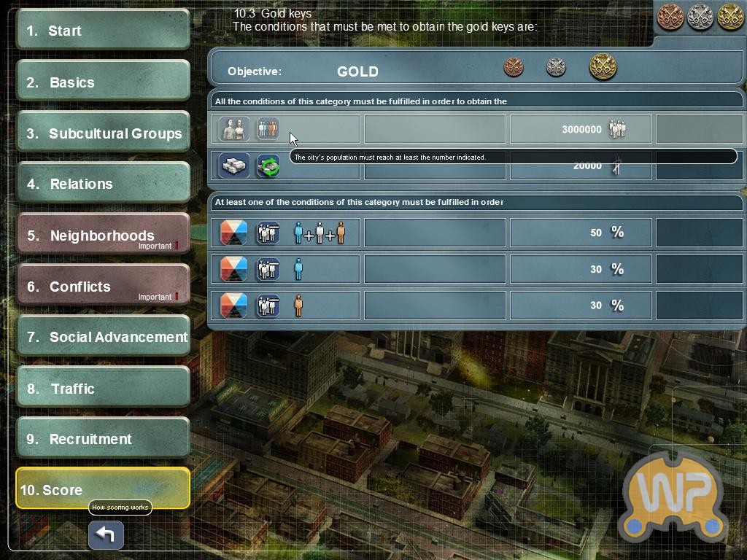Select the 10. Score chapter
Image resolution: width=747 pixels, height=560 pixels.
104,489
